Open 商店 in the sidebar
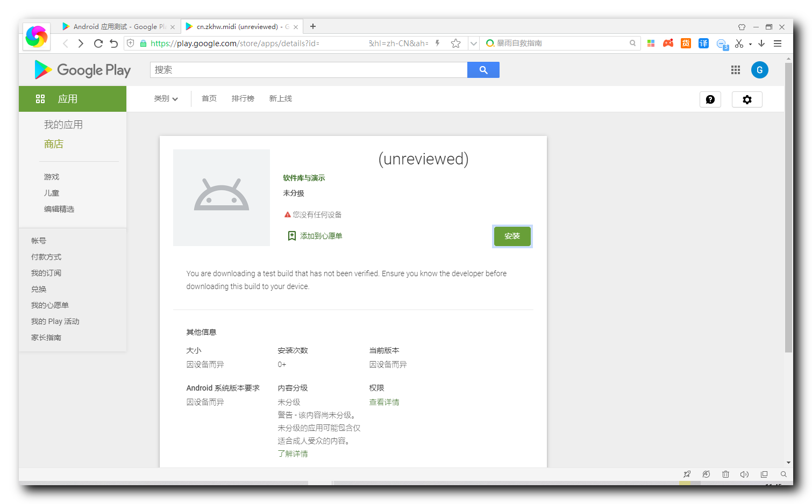Image resolution: width=812 pixels, height=504 pixels. pyautogui.click(x=54, y=144)
